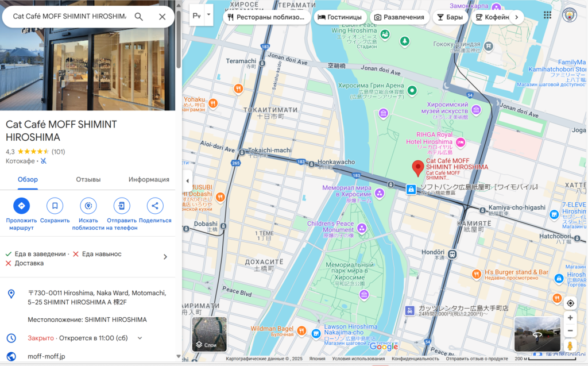
Task: Click the Хиросимский музей искусств marker
Action: pos(476,110)
